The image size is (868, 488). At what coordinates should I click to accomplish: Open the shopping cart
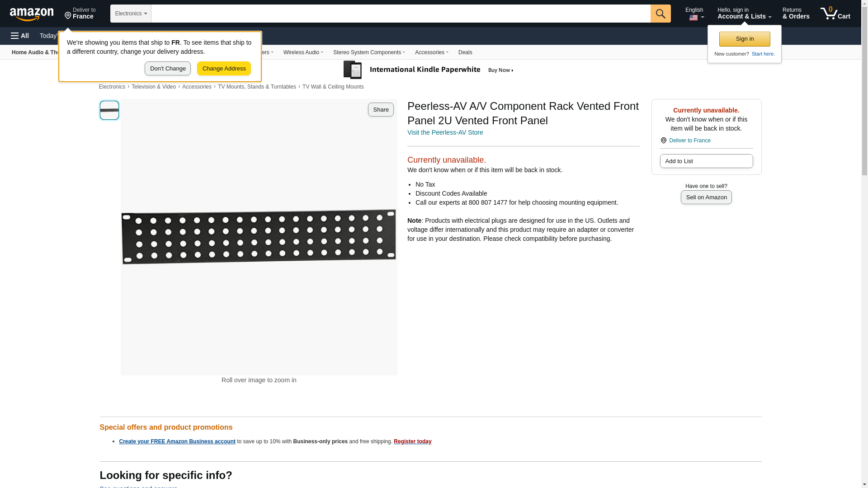(x=835, y=14)
